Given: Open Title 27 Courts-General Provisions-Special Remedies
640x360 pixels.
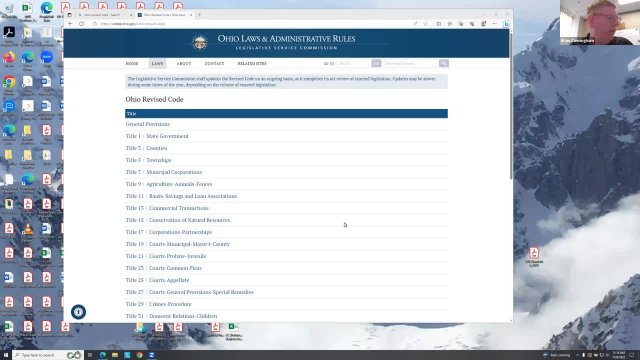Looking at the screenshot, I should click(x=189, y=292).
